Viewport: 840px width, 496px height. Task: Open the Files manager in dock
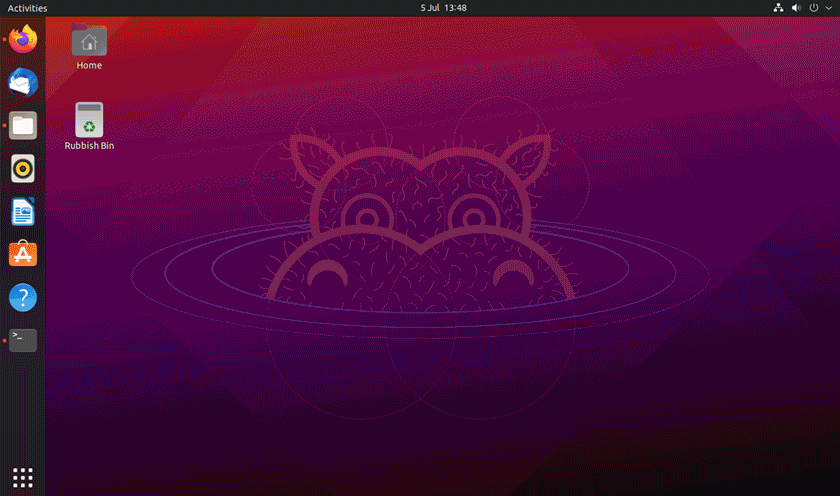(23, 125)
